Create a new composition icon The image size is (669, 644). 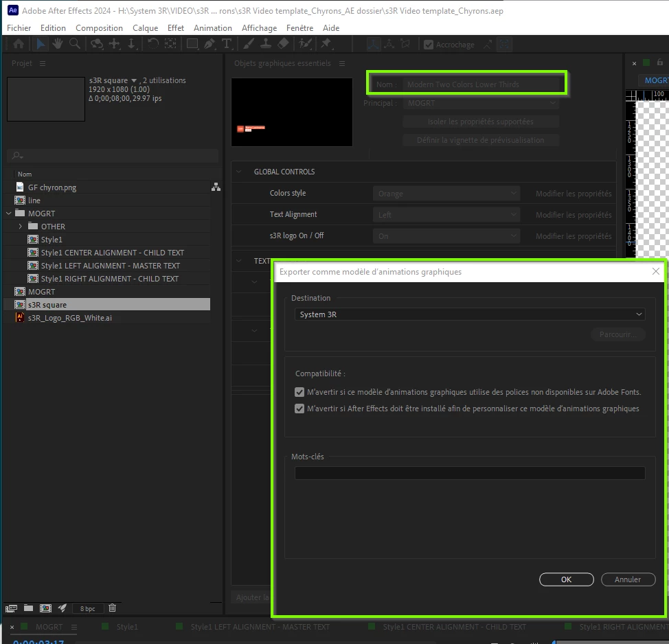[45, 608]
